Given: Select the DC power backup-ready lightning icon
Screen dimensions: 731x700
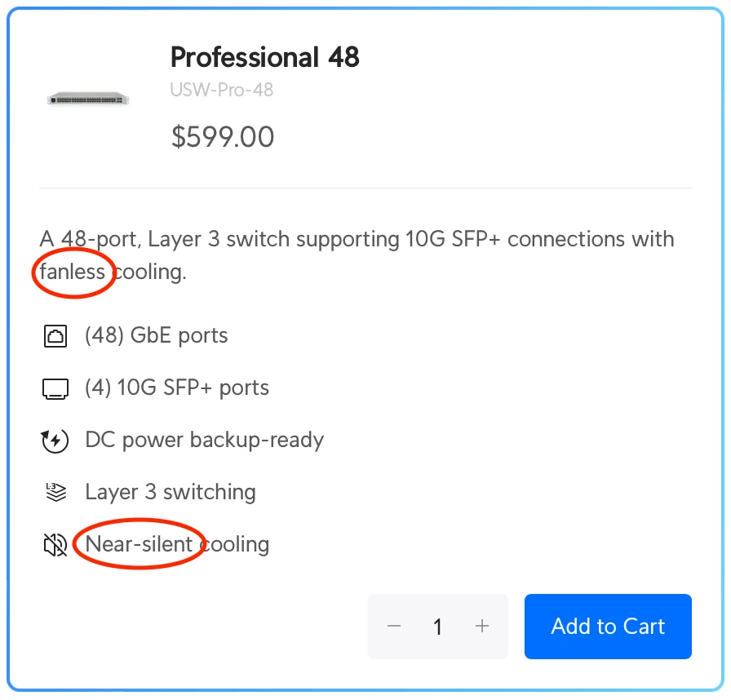Looking at the screenshot, I should [x=55, y=440].
